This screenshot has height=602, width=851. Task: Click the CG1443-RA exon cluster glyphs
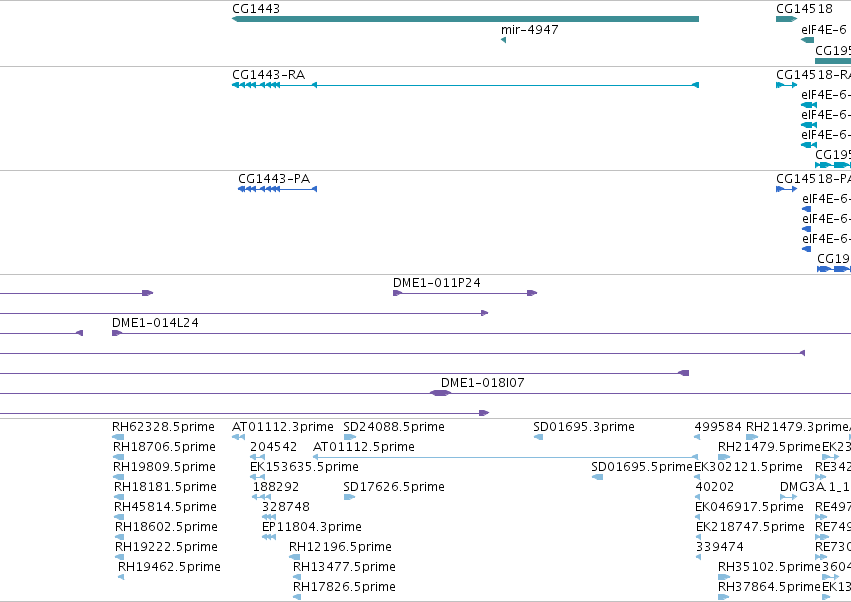click(x=256, y=85)
